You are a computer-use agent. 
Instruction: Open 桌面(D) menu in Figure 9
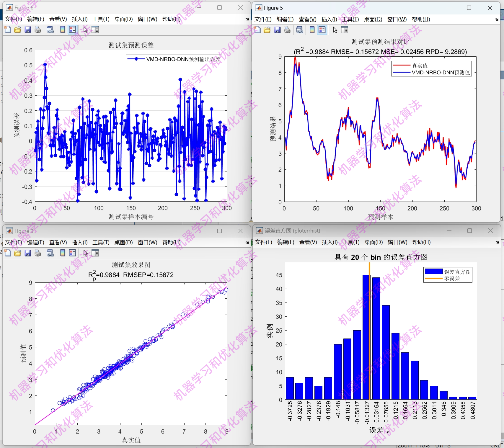tap(124, 243)
